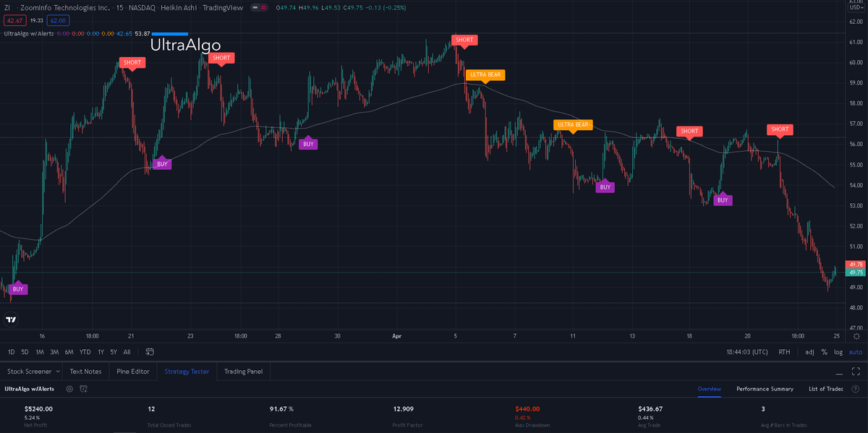The width and height of the screenshot is (868, 433).
Task: Open the List of Trades tab
Action: click(826, 389)
